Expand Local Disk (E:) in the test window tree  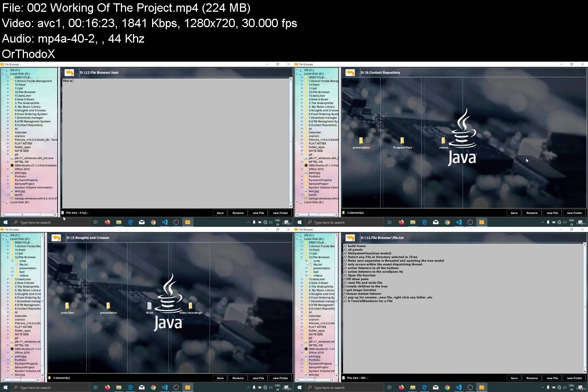coord(3,202)
